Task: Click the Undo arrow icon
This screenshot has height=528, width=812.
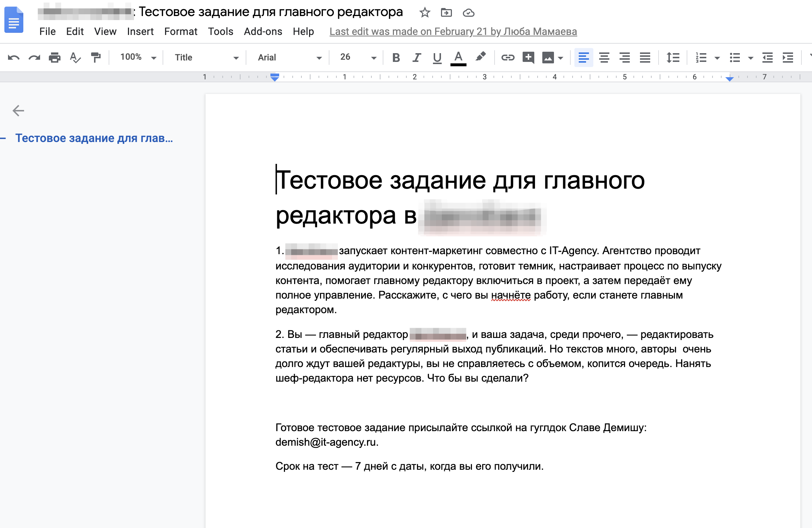Action: point(14,58)
